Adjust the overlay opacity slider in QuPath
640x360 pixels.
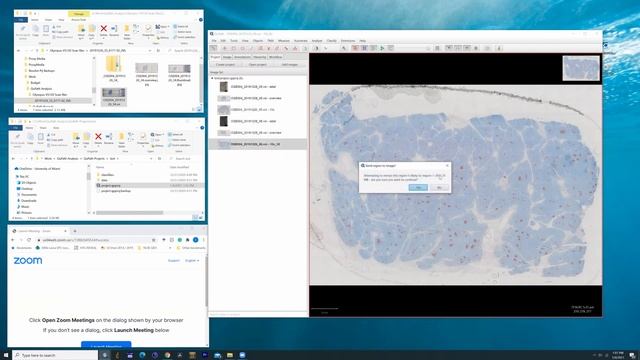pyautogui.click(x=413, y=48)
